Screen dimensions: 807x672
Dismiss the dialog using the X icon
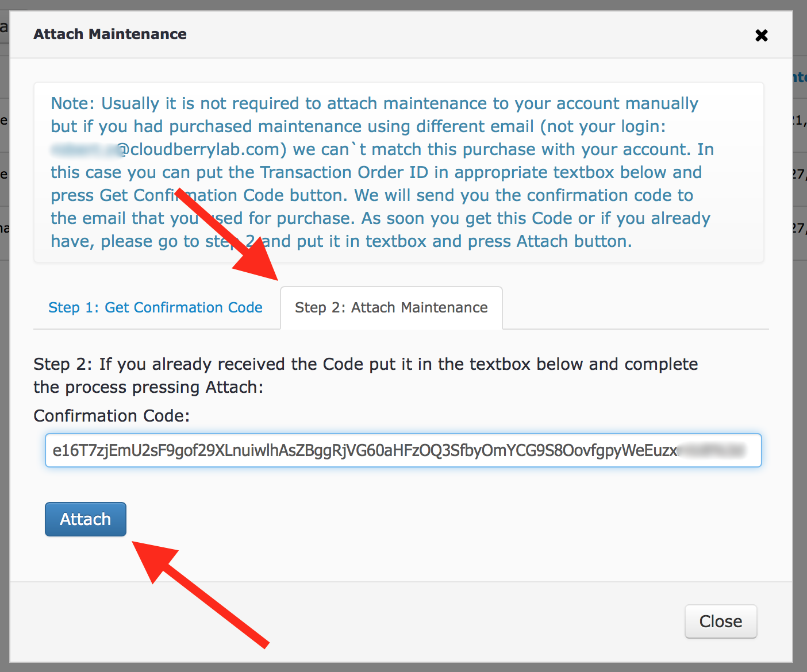click(x=762, y=36)
